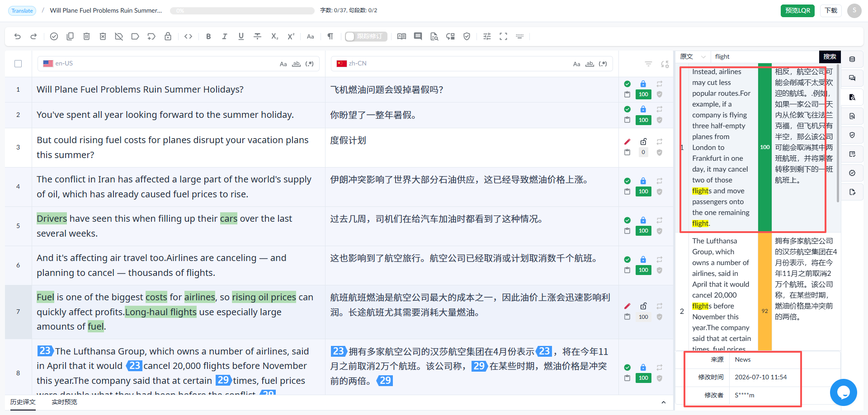Apply superscript formatting
Screen dimensions: 868x415
291,37
